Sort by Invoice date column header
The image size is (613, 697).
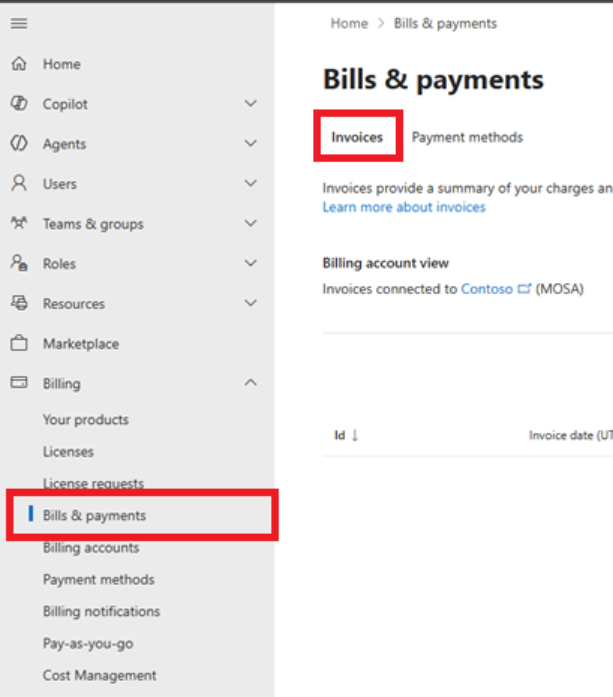pyautogui.click(x=571, y=435)
